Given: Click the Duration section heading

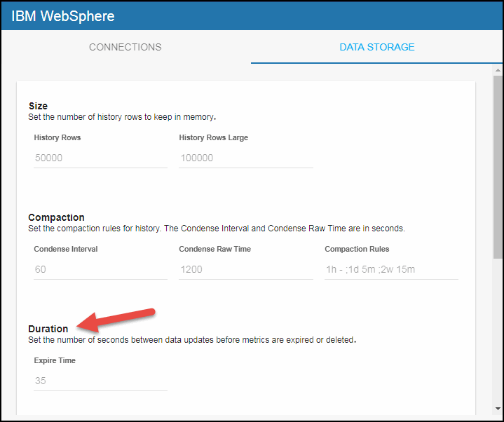Looking at the screenshot, I should [x=48, y=328].
